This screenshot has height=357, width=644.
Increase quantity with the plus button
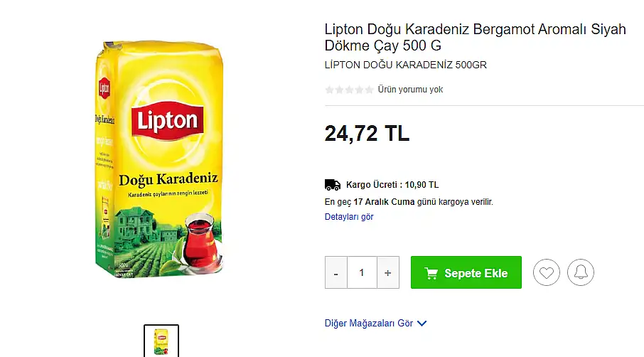pos(387,272)
